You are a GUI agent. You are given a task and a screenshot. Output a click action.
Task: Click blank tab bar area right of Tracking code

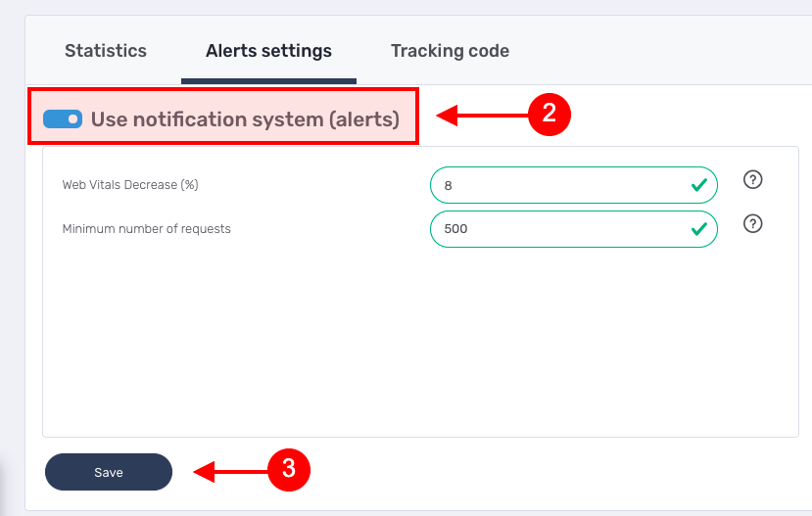click(666, 51)
